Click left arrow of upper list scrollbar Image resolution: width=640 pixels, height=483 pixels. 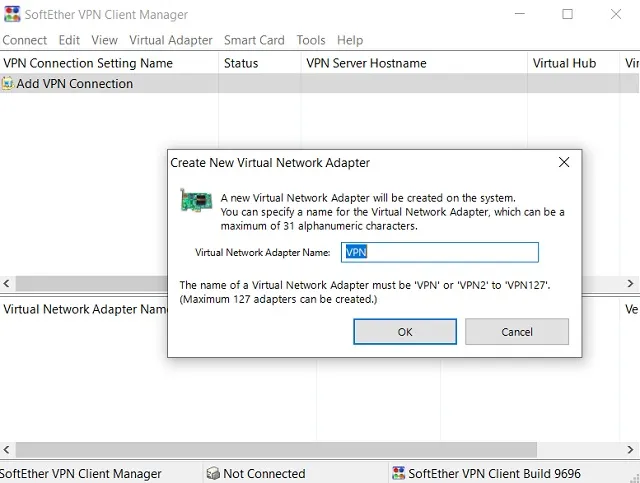point(7,283)
